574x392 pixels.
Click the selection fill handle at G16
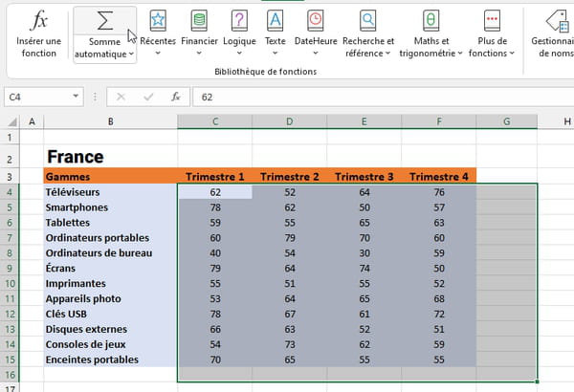click(x=537, y=381)
